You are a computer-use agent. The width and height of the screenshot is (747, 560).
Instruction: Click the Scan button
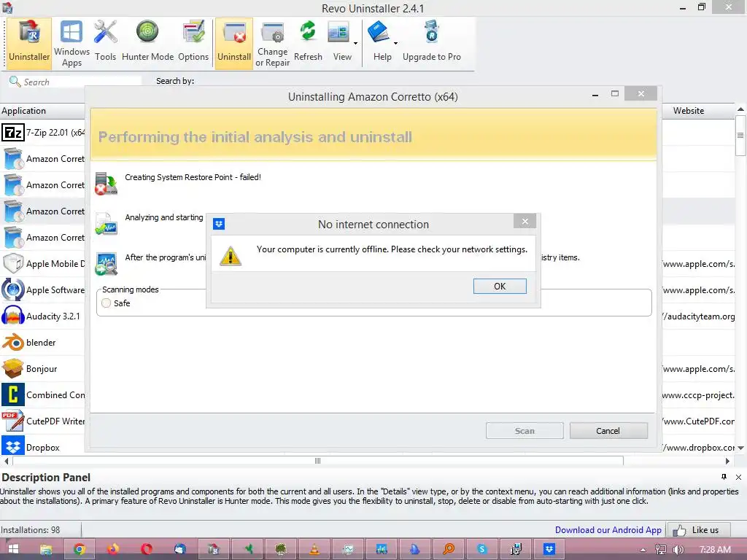coord(525,430)
